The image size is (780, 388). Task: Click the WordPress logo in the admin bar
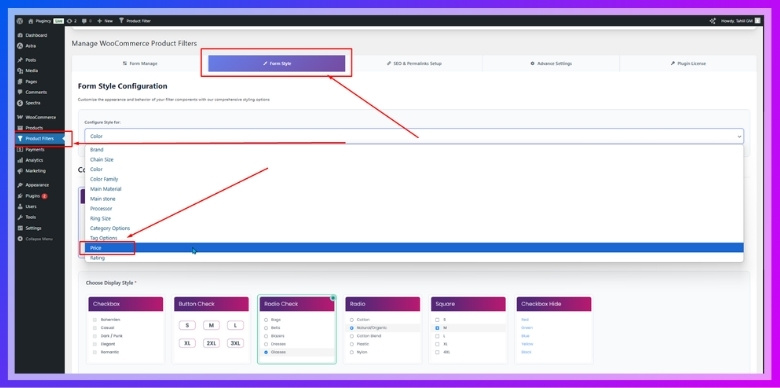[x=19, y=21]
